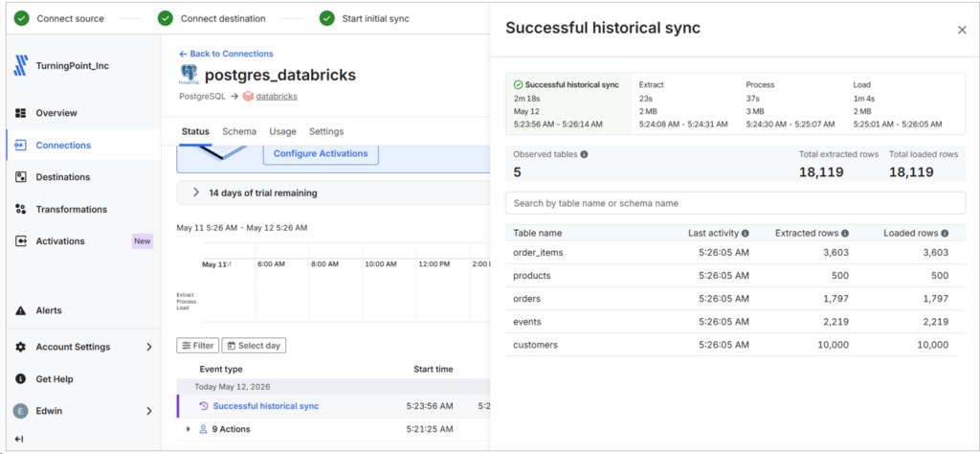Open the databricks destination link
This screenshot has width=980, height=454.
tap(277, 97)
